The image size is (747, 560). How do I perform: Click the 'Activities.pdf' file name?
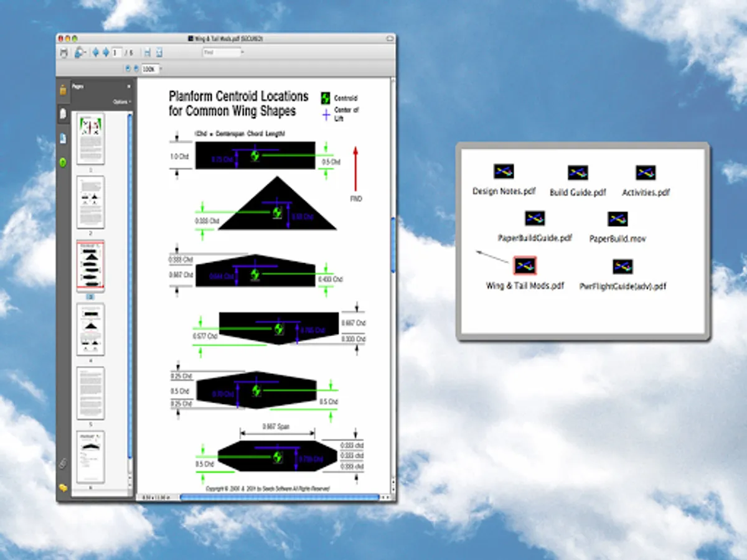(x=646, y=192)
